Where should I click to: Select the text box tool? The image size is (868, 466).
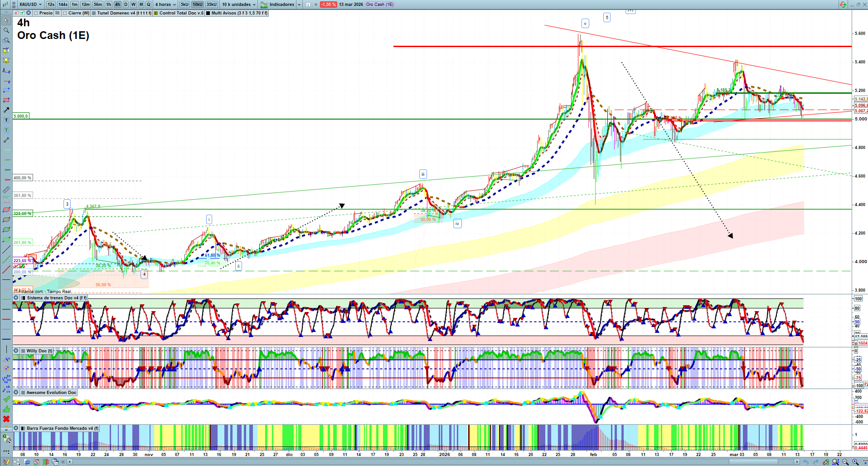[6, 120]
